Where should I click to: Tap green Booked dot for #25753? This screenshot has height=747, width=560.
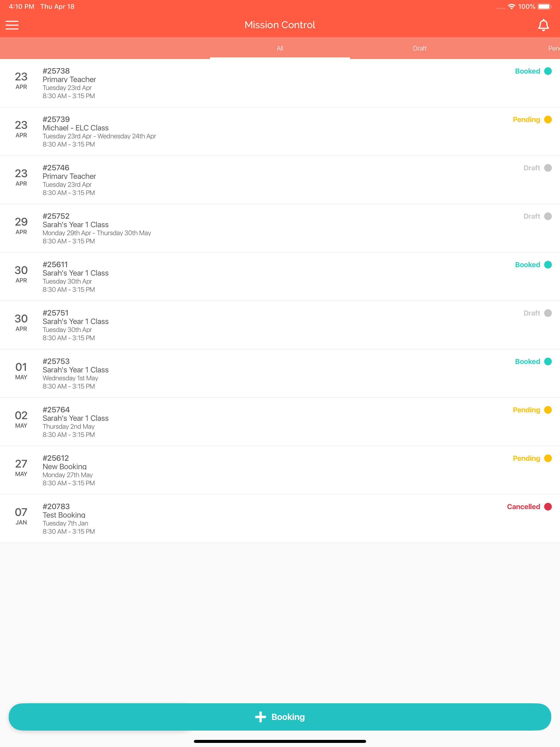pyautogui.click(x=548, y=361)
